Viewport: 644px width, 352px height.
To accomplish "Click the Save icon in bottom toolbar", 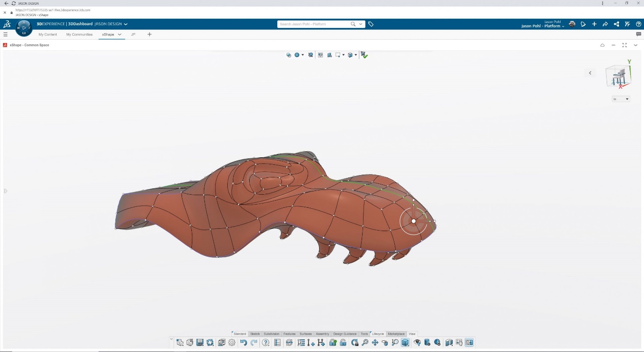I will click(200, 343).
